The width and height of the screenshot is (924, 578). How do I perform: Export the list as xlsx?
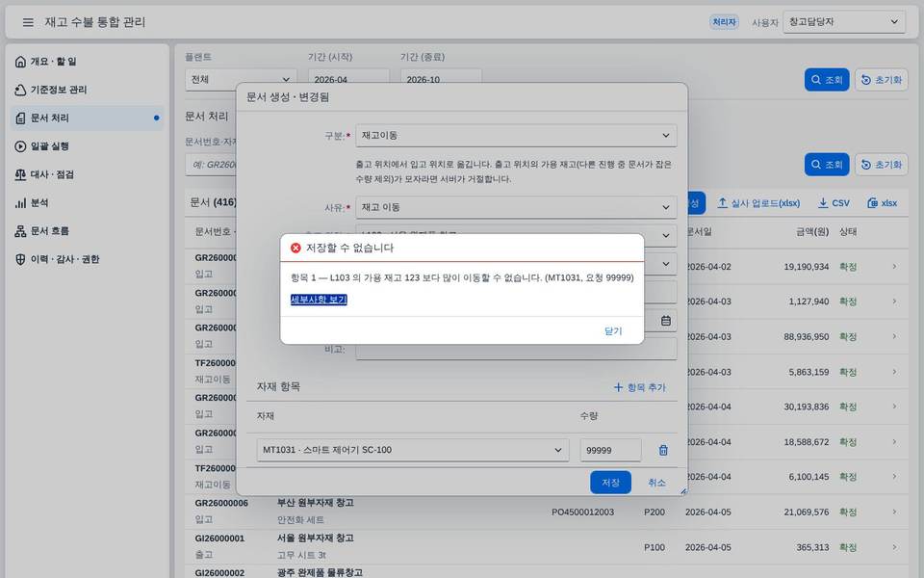click(883, 203)
